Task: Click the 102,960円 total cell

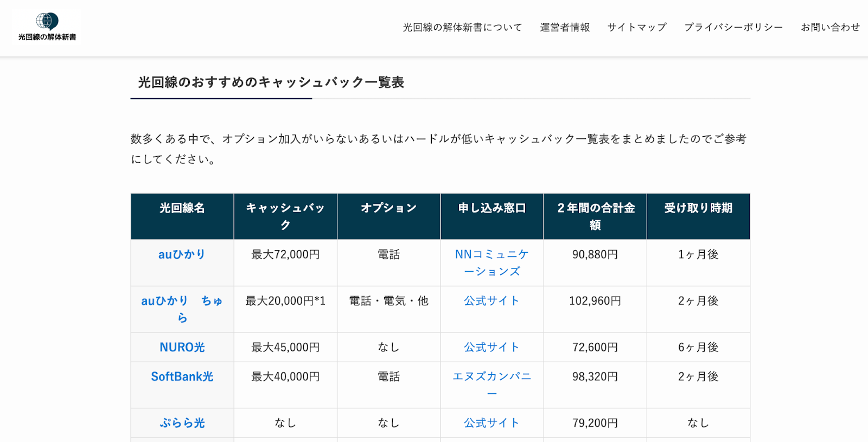Action: (595, 309)
